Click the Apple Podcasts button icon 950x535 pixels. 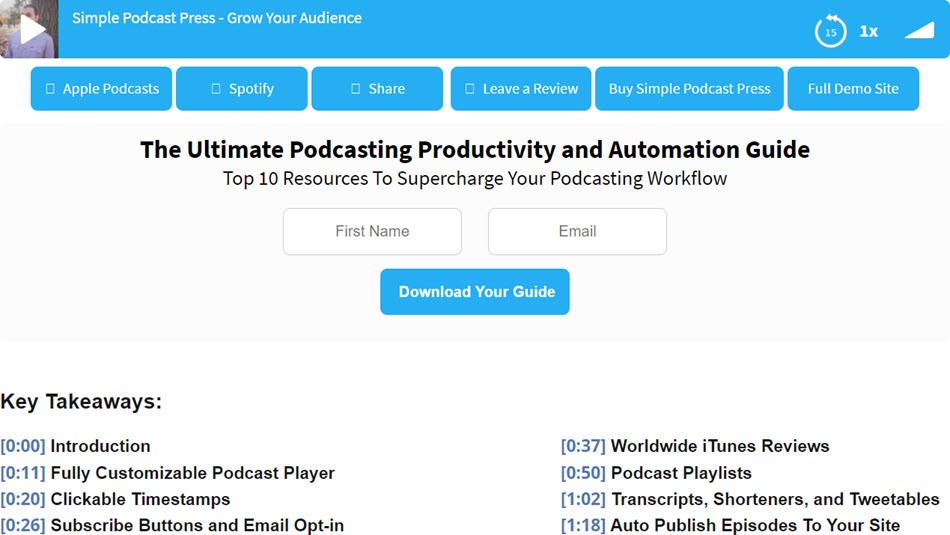coord(50,88)
